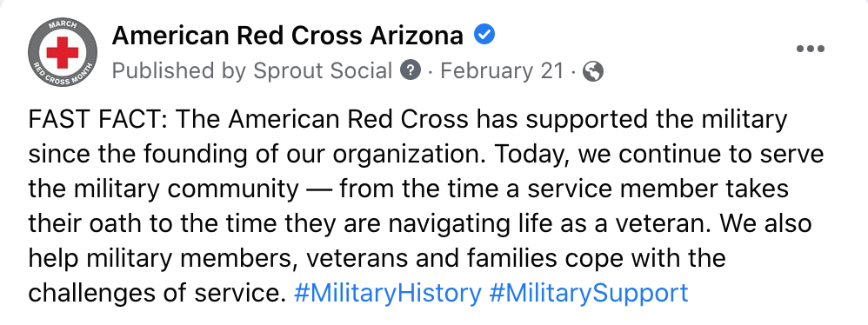868x325 pixels.
Task: Open the #MilitarySupport hashtag
Action: [x=589, y=292]
